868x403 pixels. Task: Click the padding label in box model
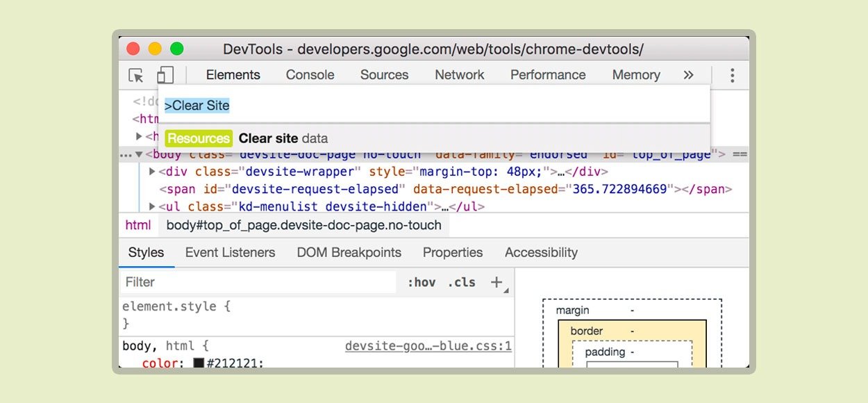605,352
